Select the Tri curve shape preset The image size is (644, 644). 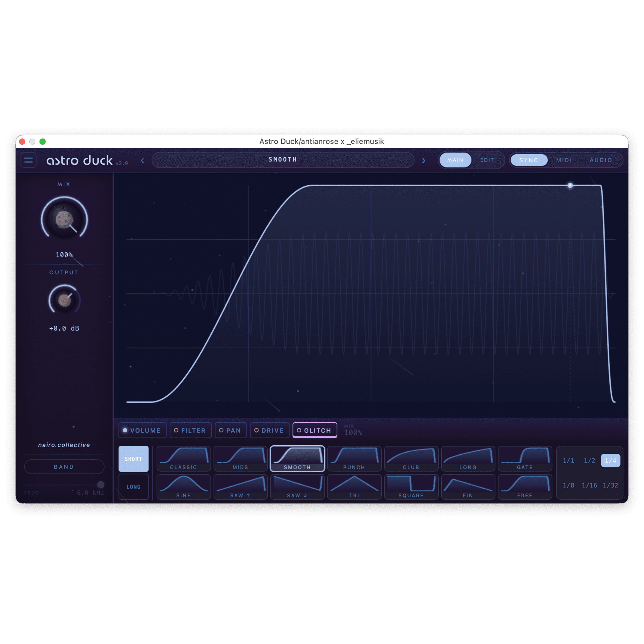(x=354, y=487)
